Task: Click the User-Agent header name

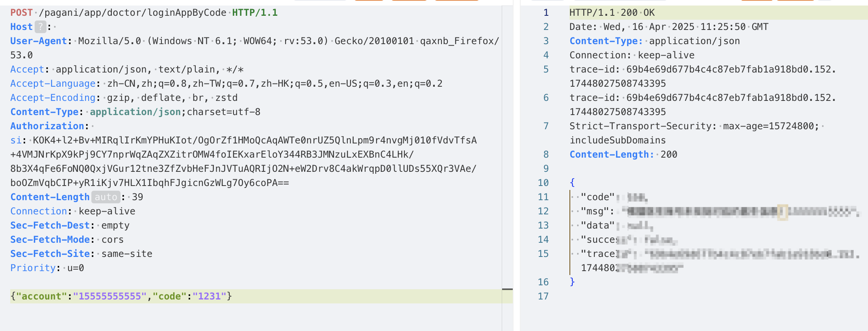Action: (39, 41)
